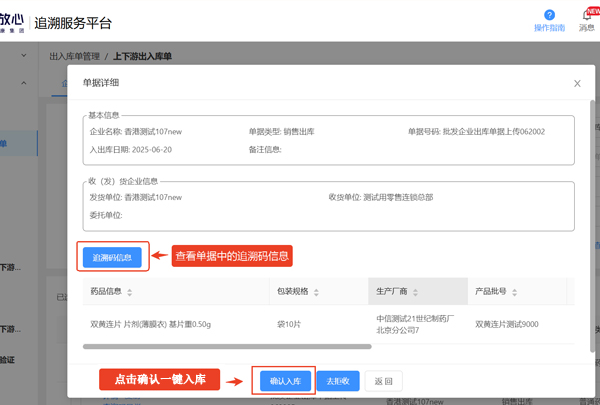Click the 返回 button
This screenshot has height=405, width=600.
pyautogui.click(x=383, y=381)
